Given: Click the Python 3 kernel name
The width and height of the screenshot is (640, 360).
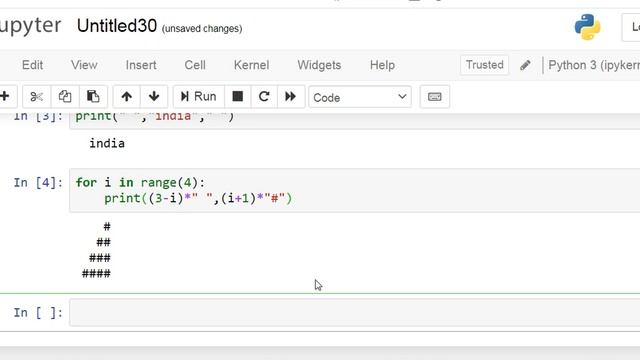Looking at the screenshot, I should click(x=594, y=65).
